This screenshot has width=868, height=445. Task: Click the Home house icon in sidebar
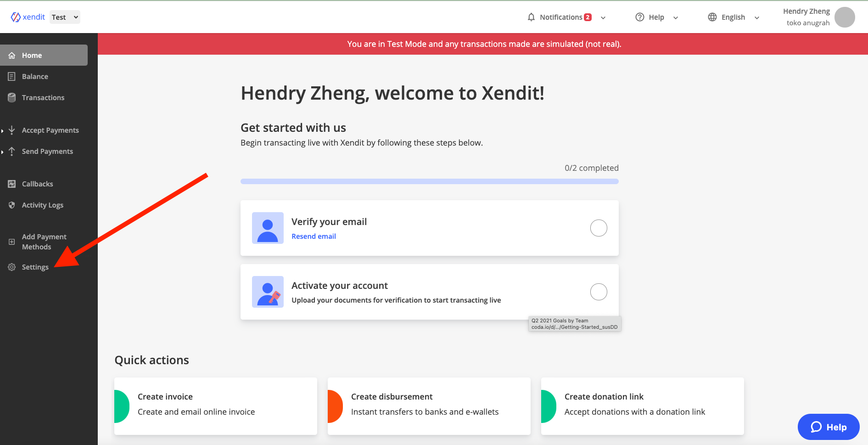click(12, 55)
